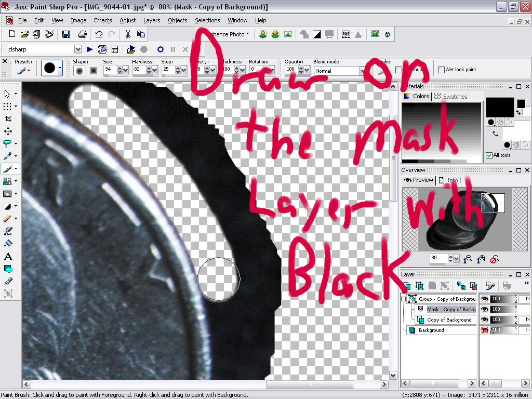Zoom in with the Overview magnifier plus

[x=481, y=259]
